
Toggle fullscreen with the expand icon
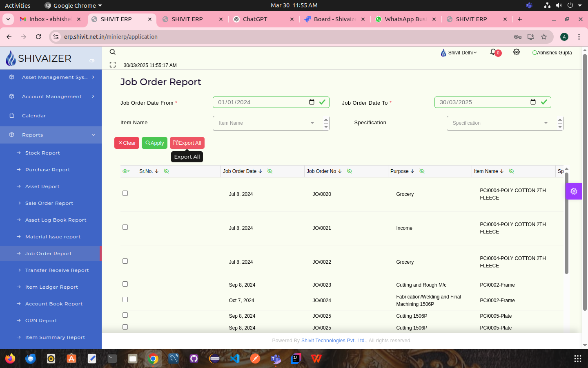pyautogui.click(x=113, y=65)
